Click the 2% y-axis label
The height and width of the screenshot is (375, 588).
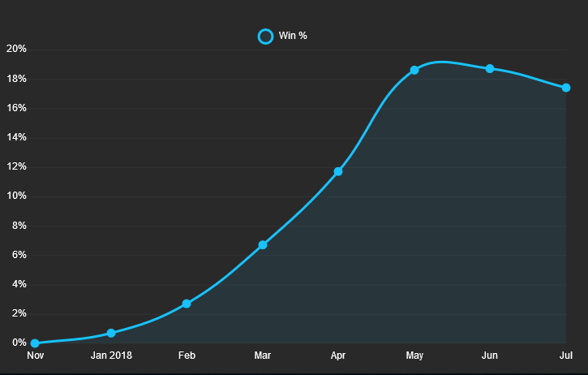coord(19,313)
